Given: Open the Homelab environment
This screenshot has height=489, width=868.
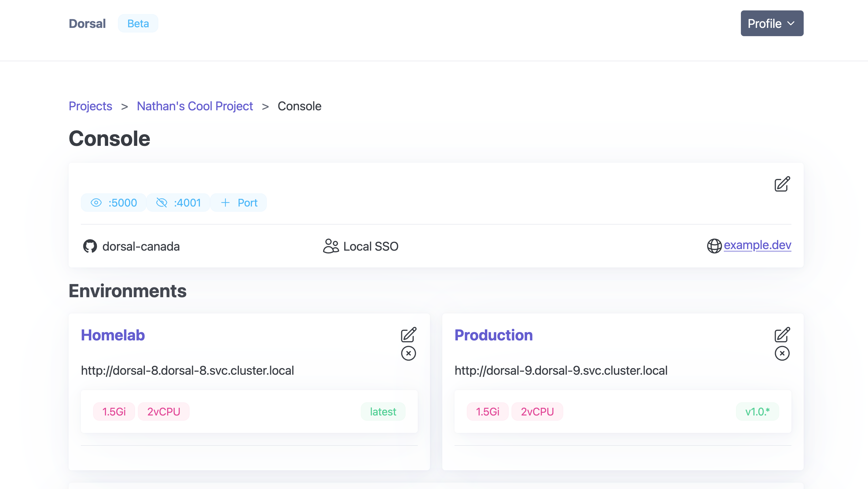Looking at the screenshot, I should pos(113,335).
